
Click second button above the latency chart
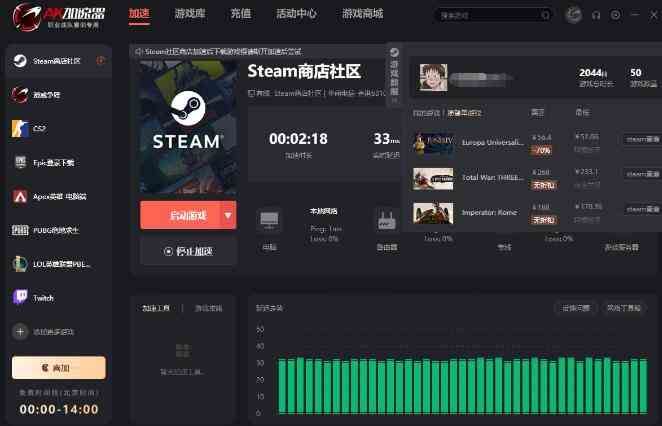click(x=624, y=308)
